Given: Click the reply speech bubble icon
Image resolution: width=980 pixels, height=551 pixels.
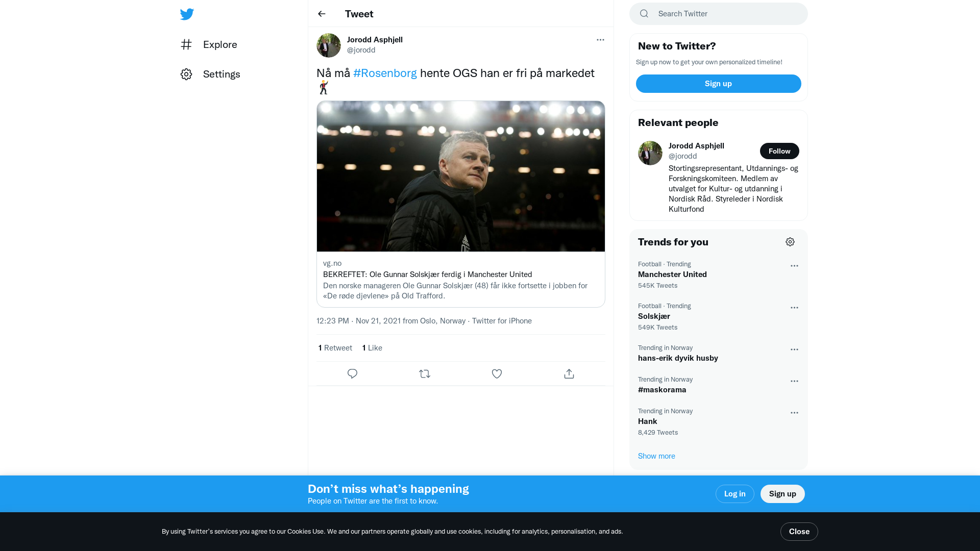Looking at the screenshot, I should [352, 374].
